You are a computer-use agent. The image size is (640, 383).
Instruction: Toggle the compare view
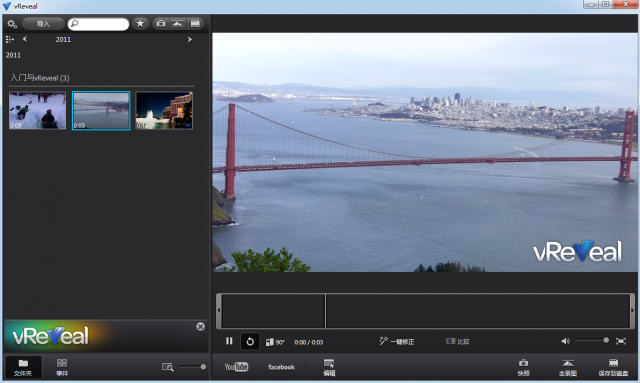[458, 341]
